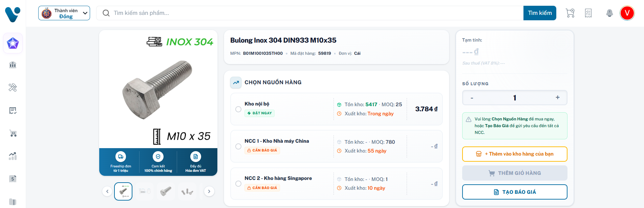
Task: Open the bank building sidebar icon
Action: pyautogui.click(x=13, y=65)
